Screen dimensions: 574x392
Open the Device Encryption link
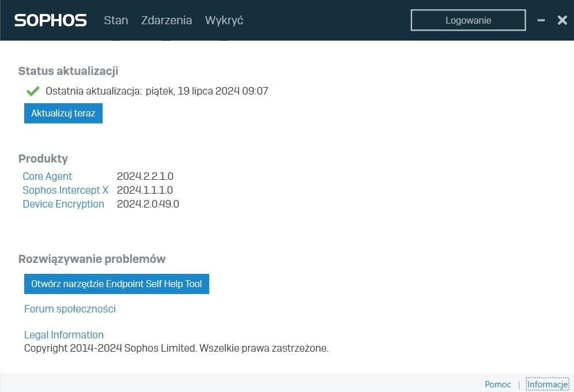coord(63,203)
